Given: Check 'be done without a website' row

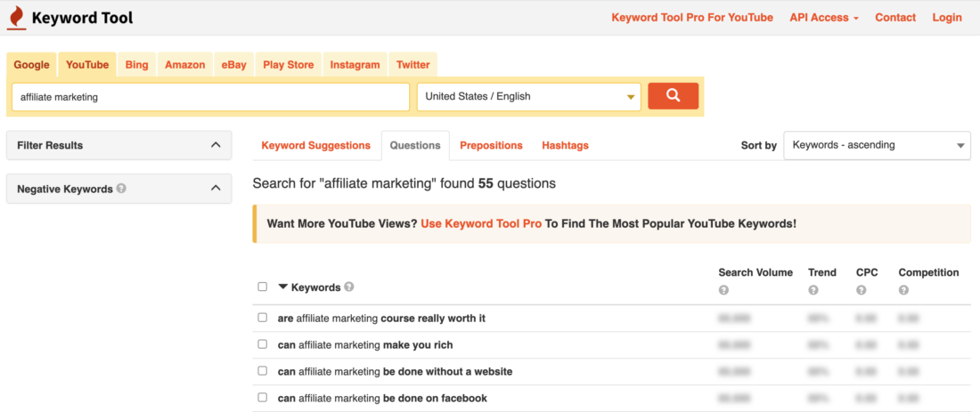Looking at the screenshot, I should pos(263,371).
